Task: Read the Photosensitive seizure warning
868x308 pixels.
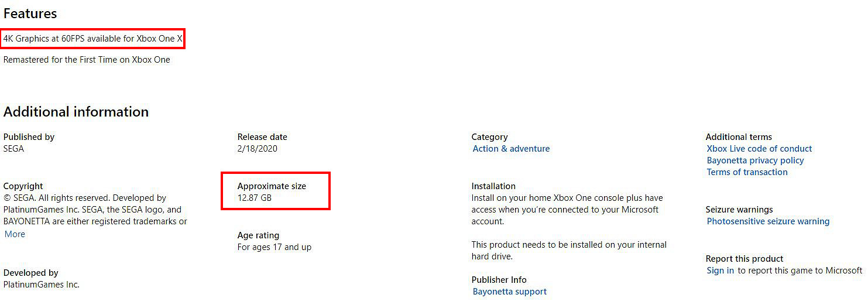Action: click(x=768, y=221)
